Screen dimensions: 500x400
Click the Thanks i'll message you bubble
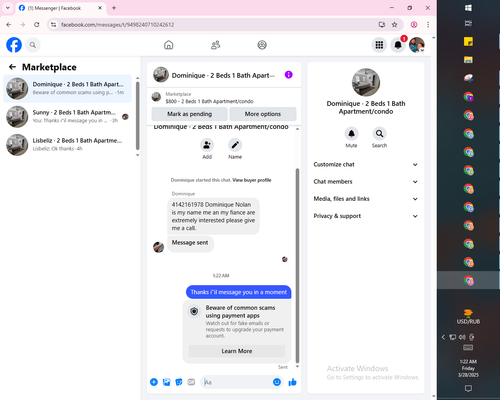tap(239, 292)
